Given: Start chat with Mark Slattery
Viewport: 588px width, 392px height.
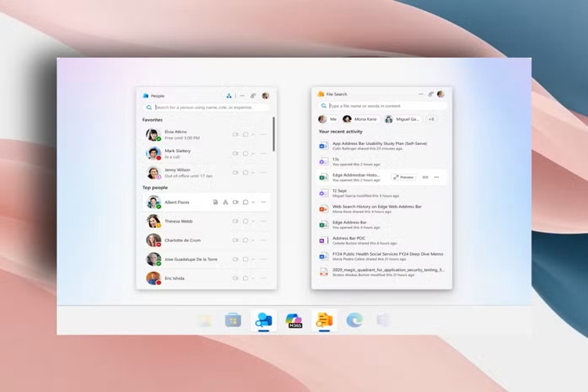Looking at the screenshot, I should [x=245, y=154].
